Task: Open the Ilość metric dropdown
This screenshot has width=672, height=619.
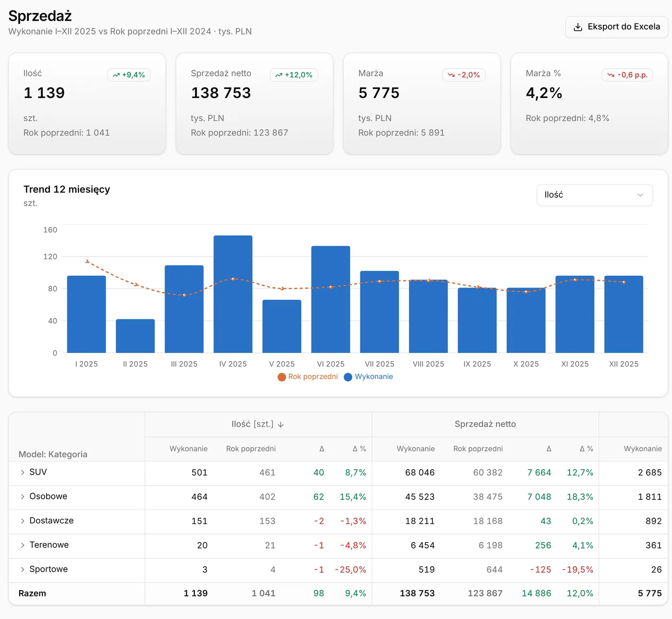Action: 595,195
